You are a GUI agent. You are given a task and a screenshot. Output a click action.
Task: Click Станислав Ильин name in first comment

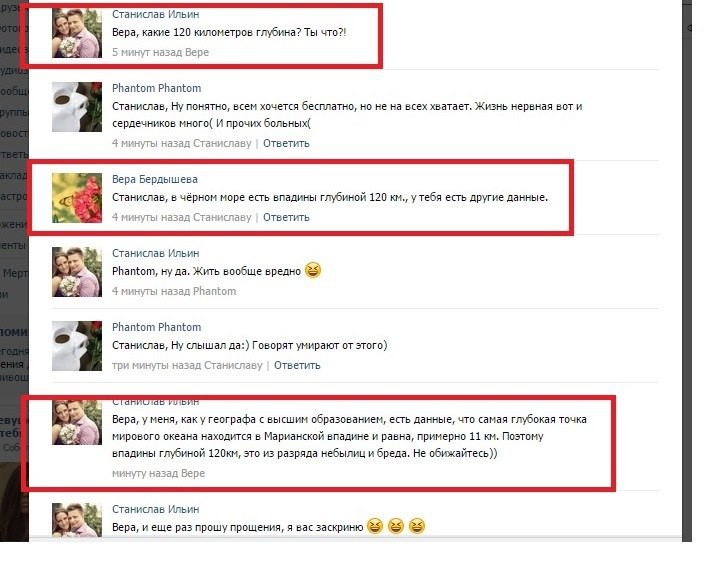pos(156,14)
